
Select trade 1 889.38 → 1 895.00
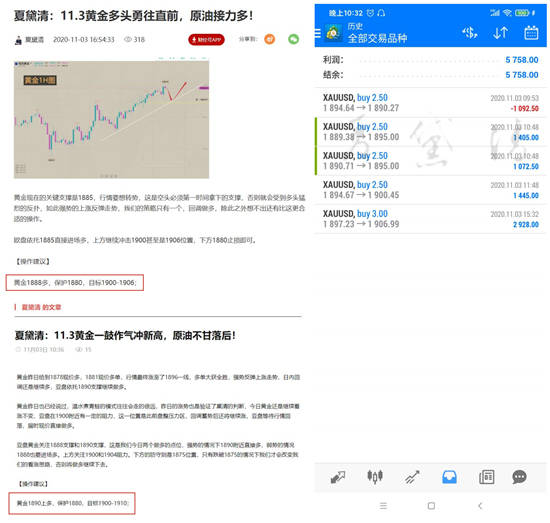pos(430,132)
